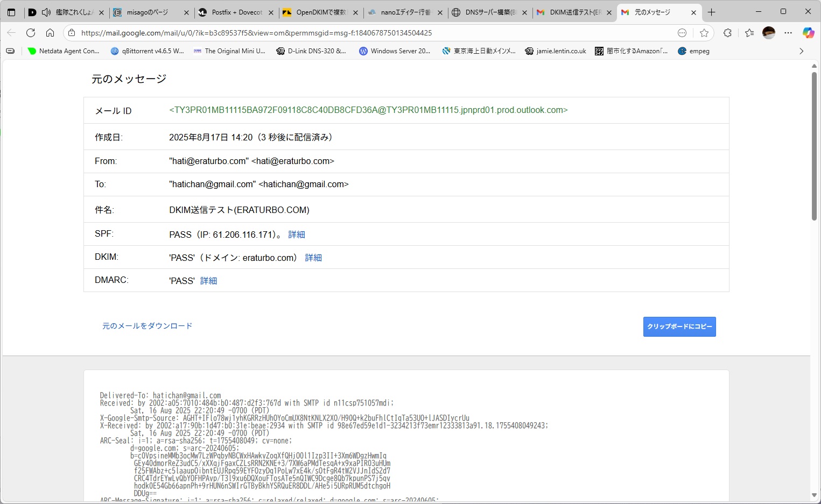Click the green Message ID text
Image resolution: width=821 pixels, height=504 pixels.
368,110
